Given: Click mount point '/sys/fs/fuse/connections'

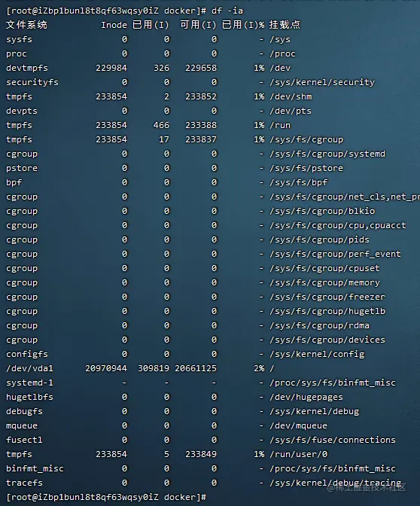Looking at the screenshot, I should [x=333, y=440].
